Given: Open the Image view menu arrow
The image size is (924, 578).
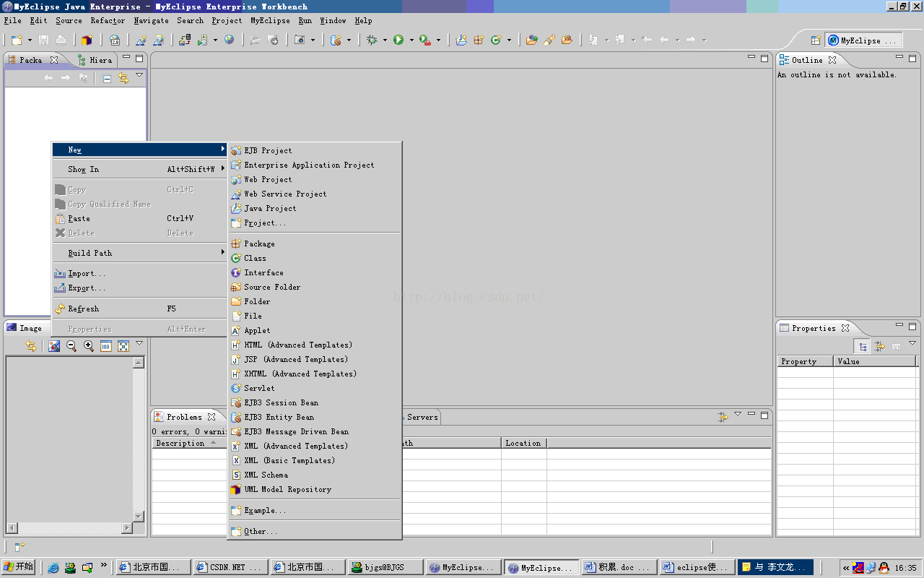Looking at the screenshot, I should point(139,343).
